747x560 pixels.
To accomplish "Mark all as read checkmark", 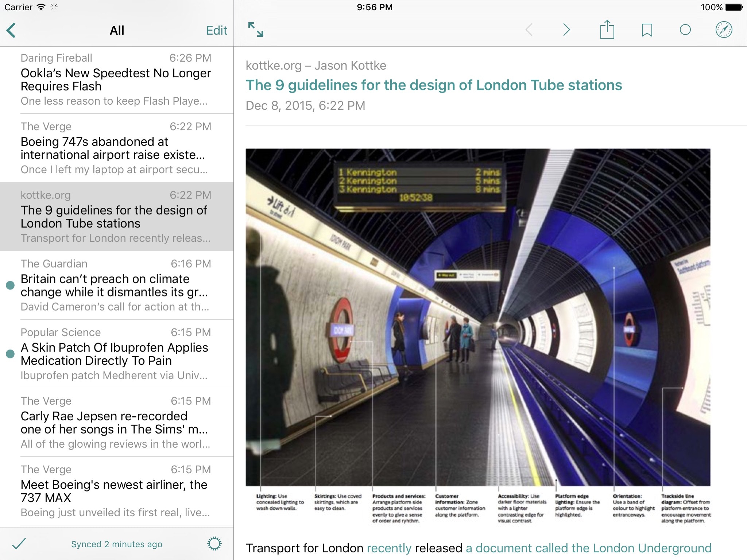I will (x=19, y=544).
